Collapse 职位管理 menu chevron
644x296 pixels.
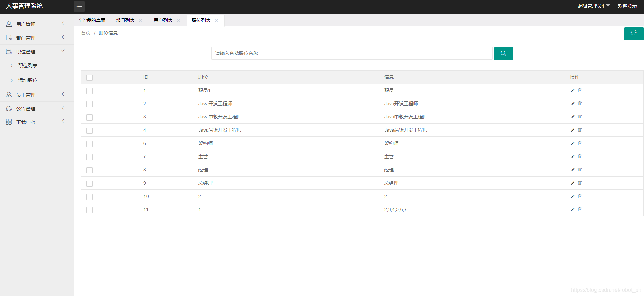(x=63, y=51)
